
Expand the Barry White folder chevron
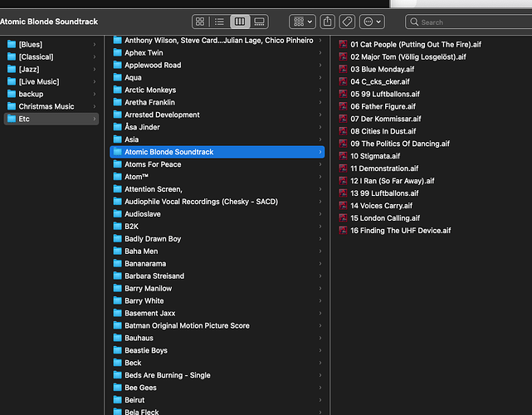point(320,300)
